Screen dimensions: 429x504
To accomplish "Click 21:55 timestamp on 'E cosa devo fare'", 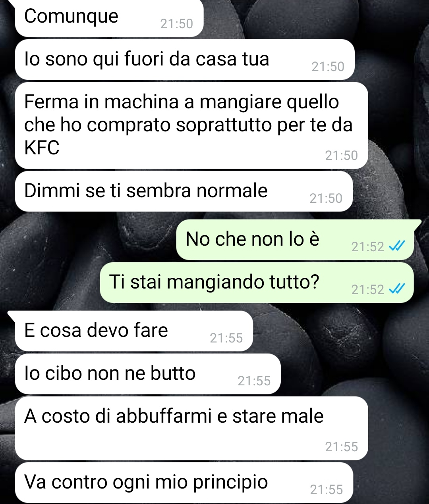I will coord(226,338).
